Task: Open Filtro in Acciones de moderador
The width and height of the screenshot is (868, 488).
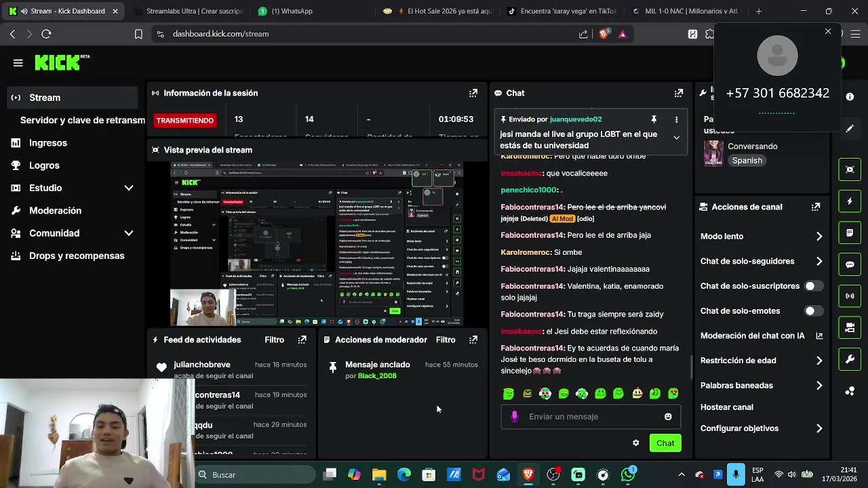Action: [446, 340]
